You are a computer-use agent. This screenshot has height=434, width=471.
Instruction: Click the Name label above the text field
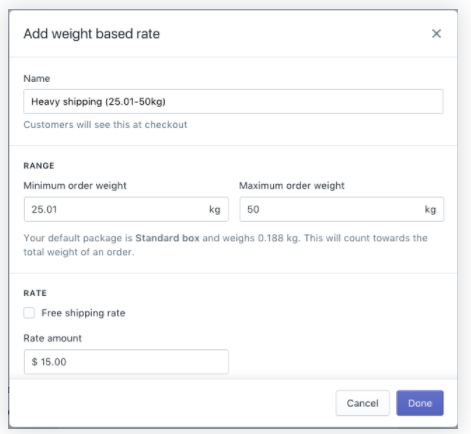click(37, 78)
